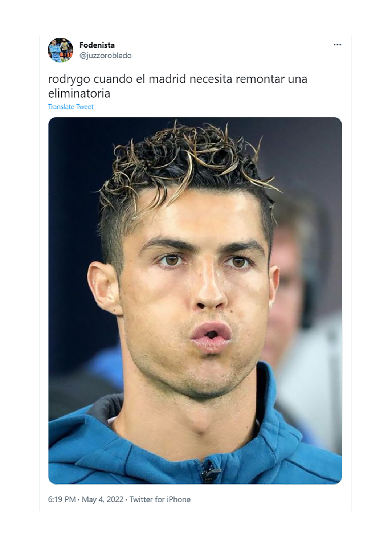Click the word remontar in the tweet text

pyautogui.click(x=260, y=79)
